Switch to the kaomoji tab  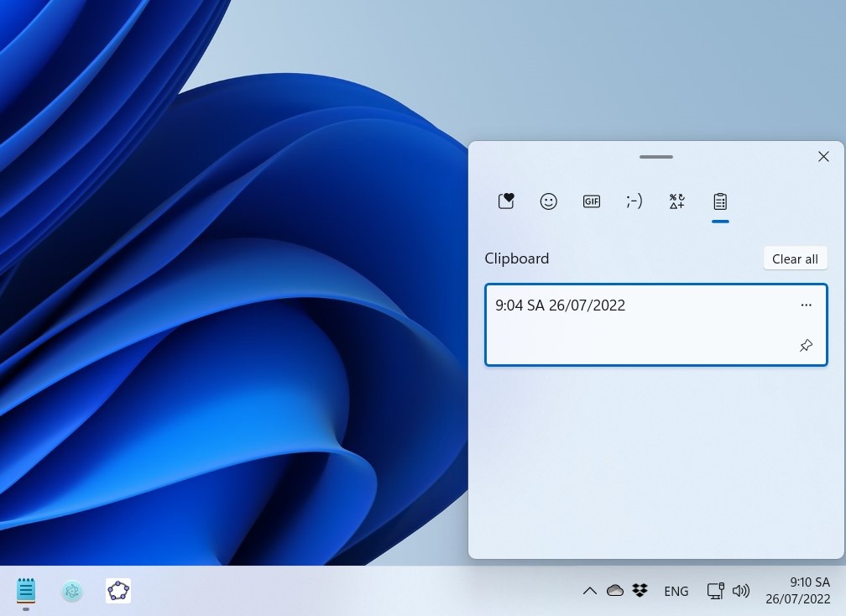tap(634, 201)
